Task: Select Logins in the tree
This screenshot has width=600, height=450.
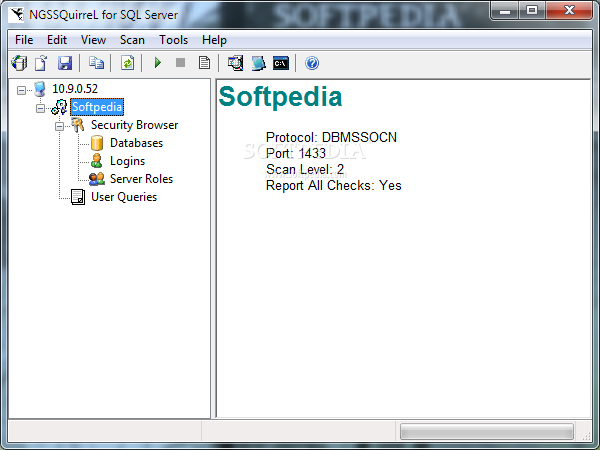Action: [127, 161]
